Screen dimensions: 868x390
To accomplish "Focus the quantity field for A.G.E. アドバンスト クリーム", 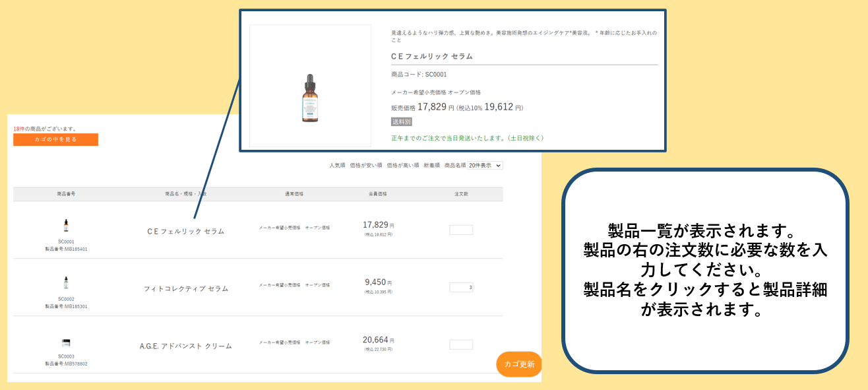I will [460, 344].
